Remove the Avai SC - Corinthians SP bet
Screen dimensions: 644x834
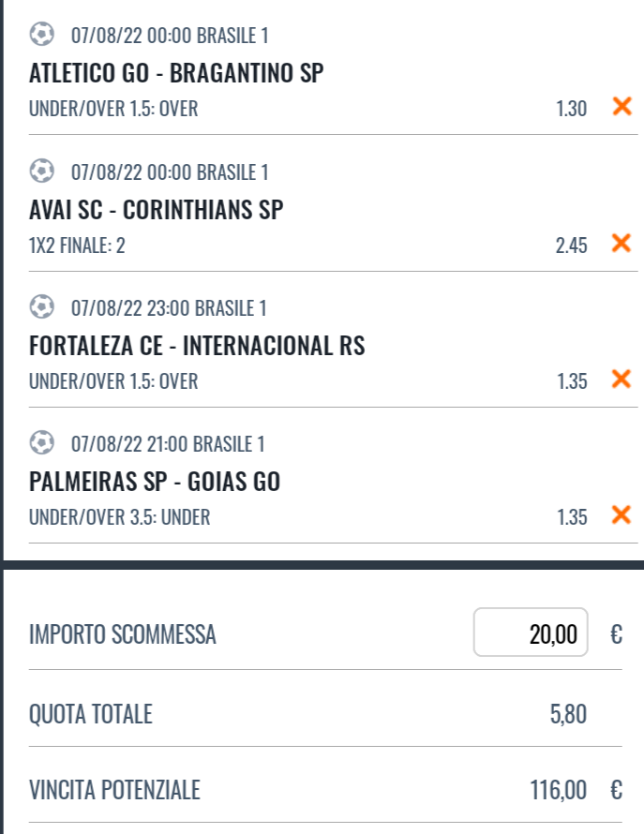click(621, 244)
